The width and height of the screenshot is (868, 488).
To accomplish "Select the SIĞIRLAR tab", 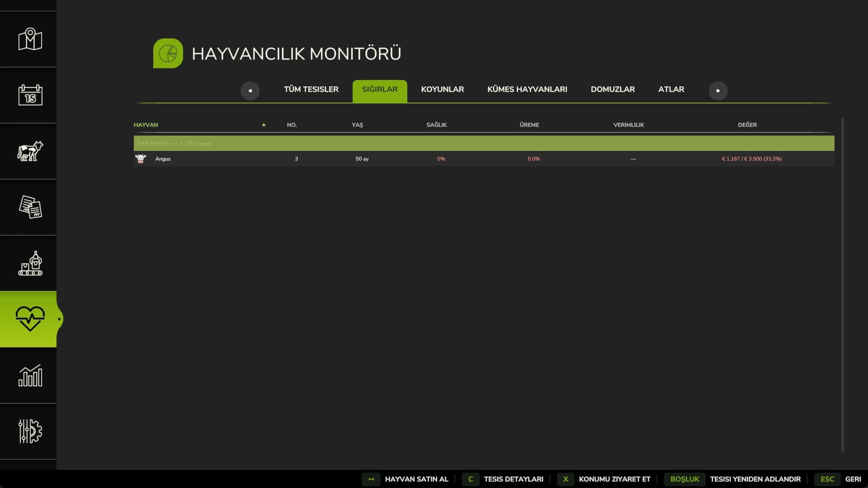I will [x=380, y=91].
